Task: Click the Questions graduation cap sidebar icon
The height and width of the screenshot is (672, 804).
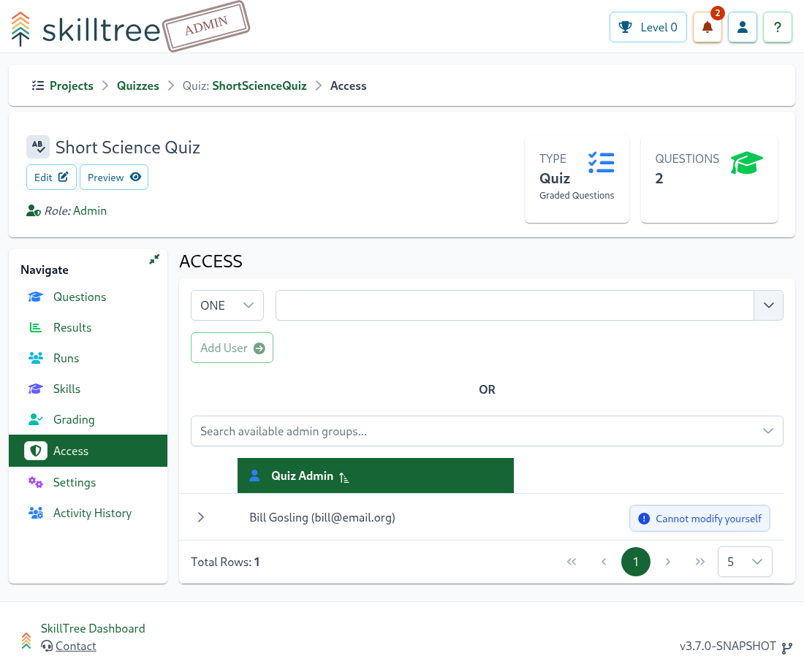Action: pos(35,297)
